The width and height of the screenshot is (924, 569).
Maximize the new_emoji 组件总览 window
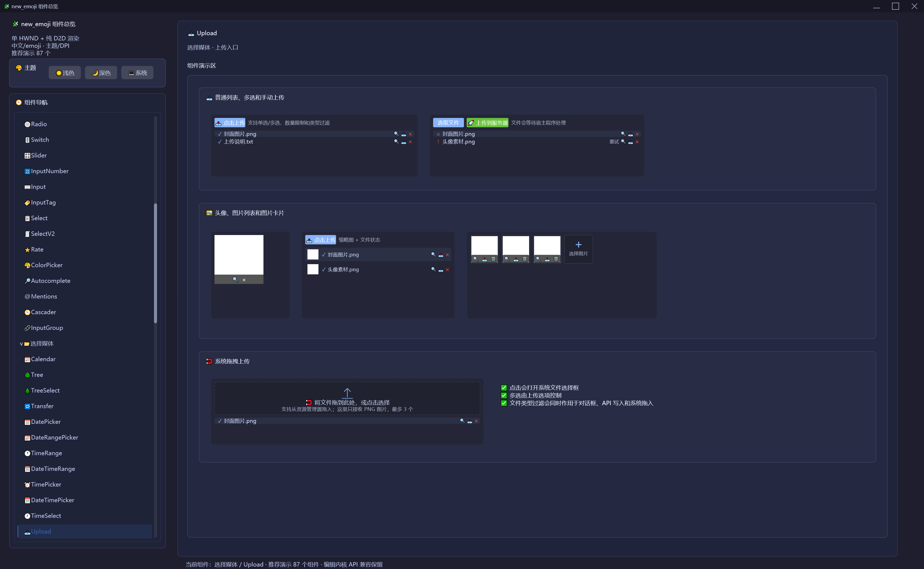895,6
